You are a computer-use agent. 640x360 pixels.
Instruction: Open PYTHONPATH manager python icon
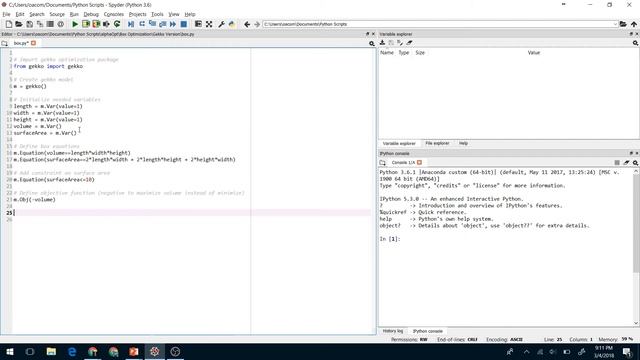[x=232, y=24]
